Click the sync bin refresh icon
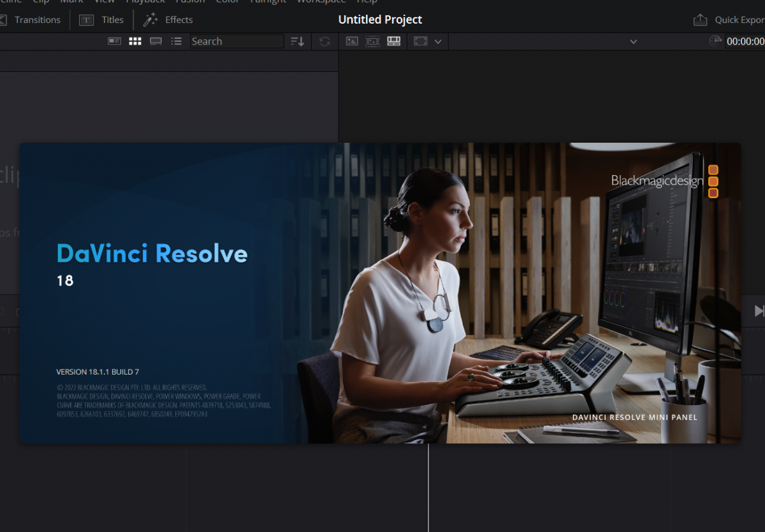765x532 pixels. [x=325, y=41]
